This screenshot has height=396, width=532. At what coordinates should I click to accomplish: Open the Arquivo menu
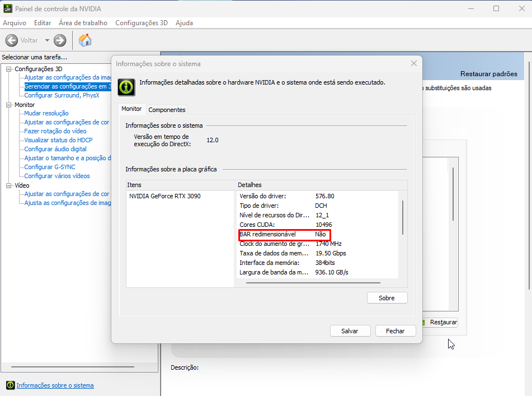(15, 23)
